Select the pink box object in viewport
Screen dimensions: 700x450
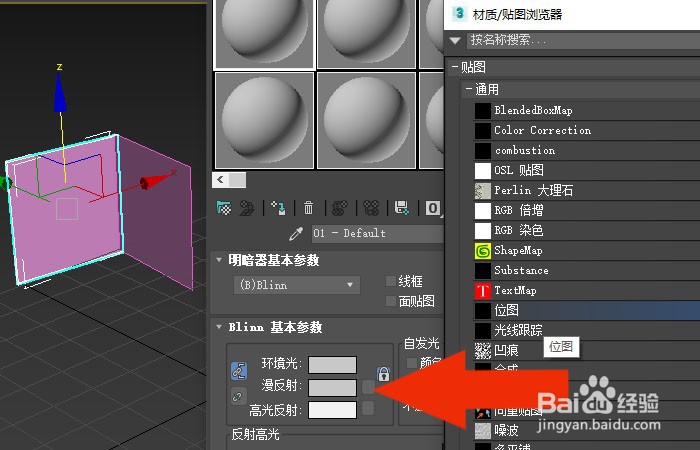[x=66, y=210]
